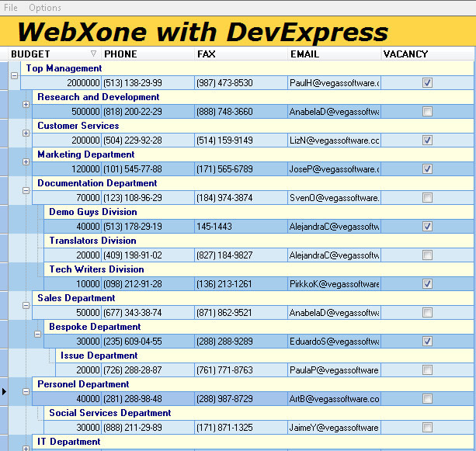Select the Issue Department row title
476x451 pixels.
tap(99, 356)
